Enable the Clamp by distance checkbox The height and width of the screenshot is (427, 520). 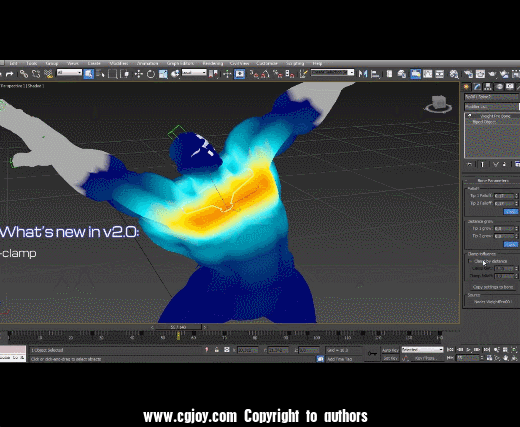tap(470, 261)
